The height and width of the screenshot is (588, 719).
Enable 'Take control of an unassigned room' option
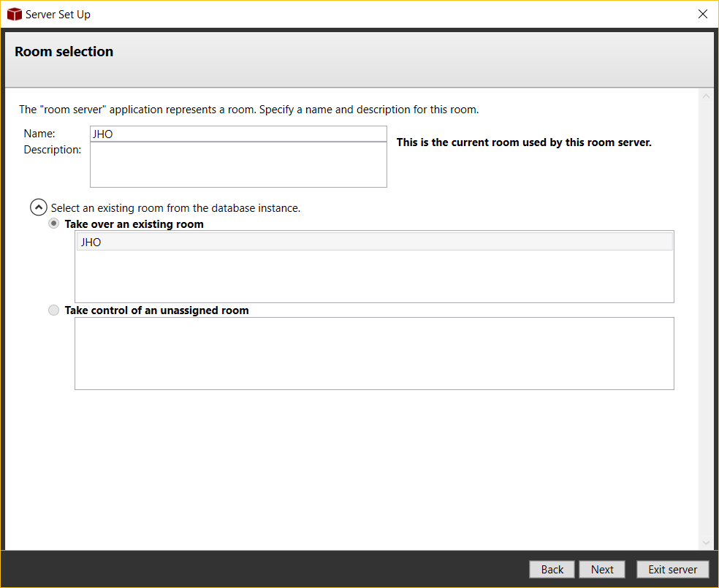54,310
